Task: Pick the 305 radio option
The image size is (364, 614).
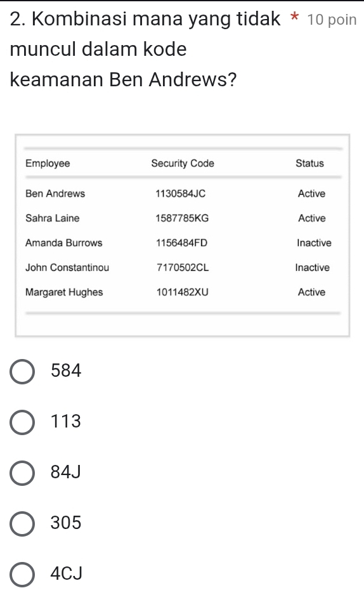Action: pyautogui.click(x=22, y=523)
